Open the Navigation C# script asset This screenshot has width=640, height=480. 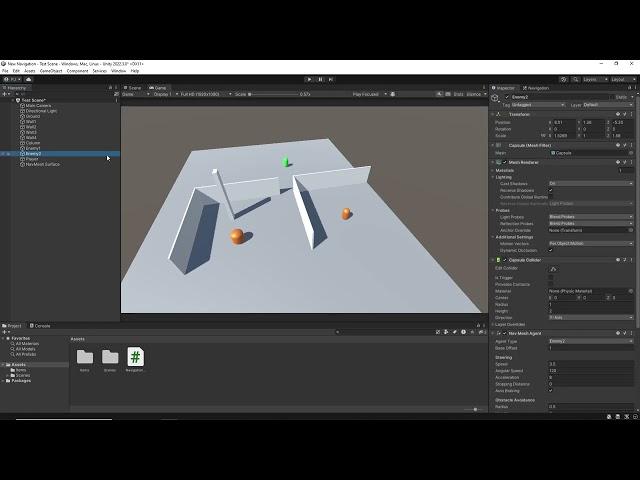(x=135, y=357)
